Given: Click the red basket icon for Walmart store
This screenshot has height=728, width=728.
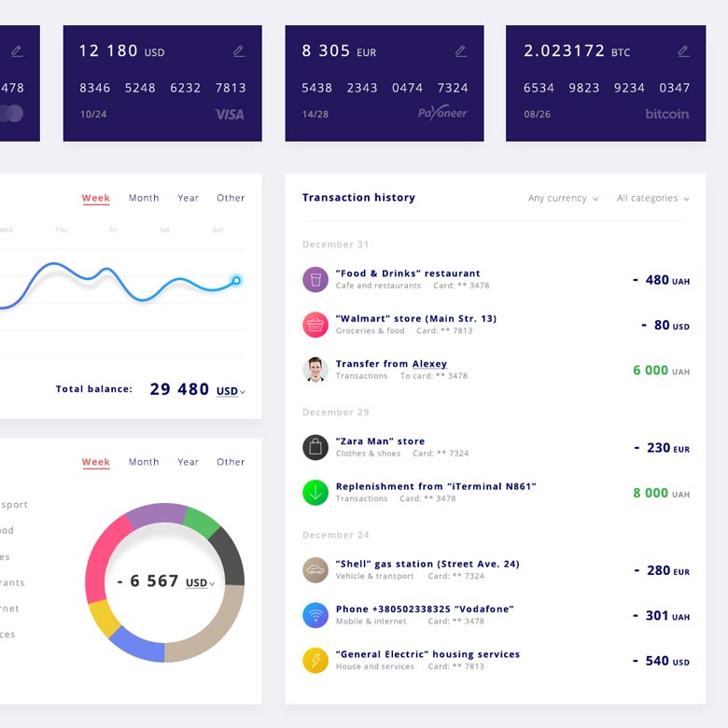Looking at the screenshot, I should tap(315, 324).
